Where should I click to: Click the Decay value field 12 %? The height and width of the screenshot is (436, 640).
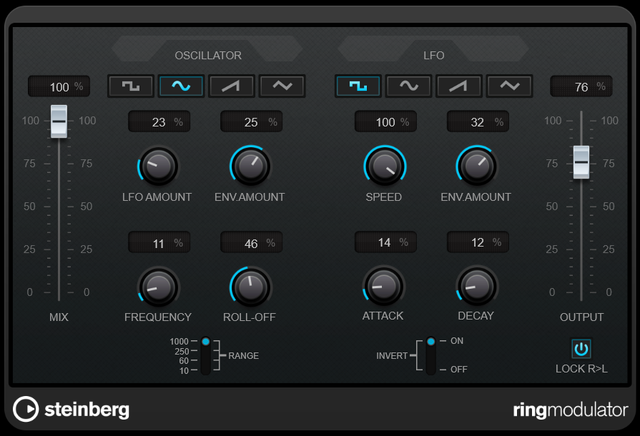(478, 242)
